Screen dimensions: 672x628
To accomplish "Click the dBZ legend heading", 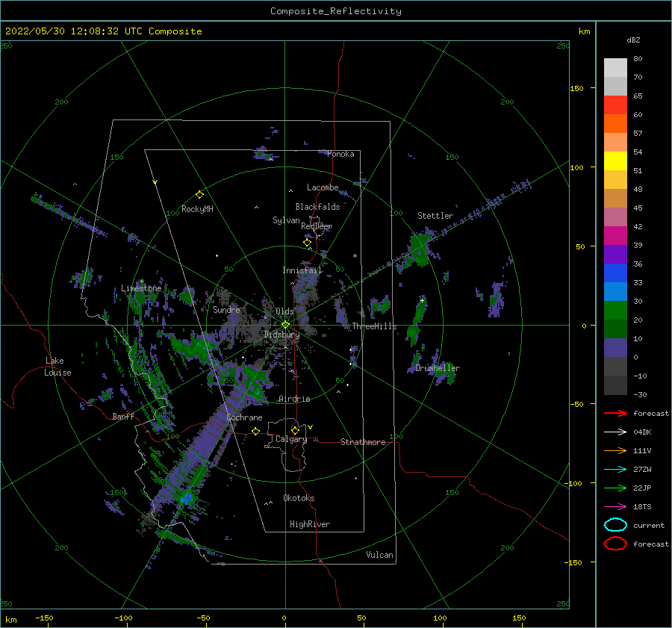I will tap(633, 40).
